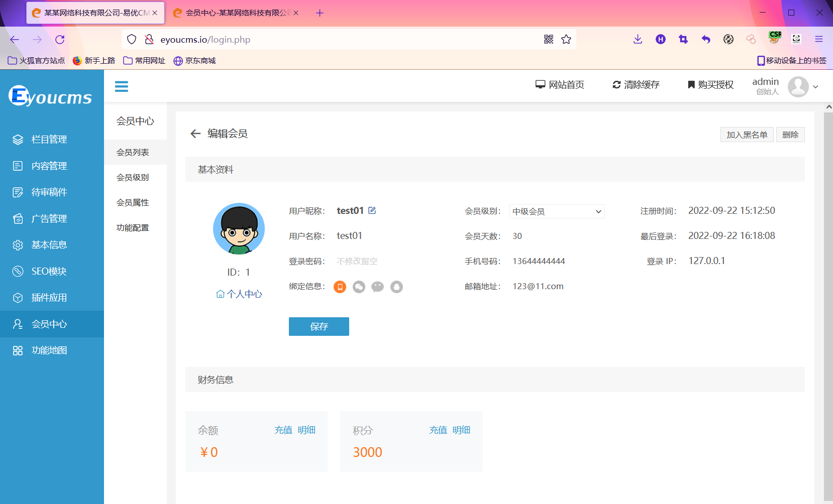Click the 加入黑名单 button
The image size is (833, 504).
pos(747,135)
